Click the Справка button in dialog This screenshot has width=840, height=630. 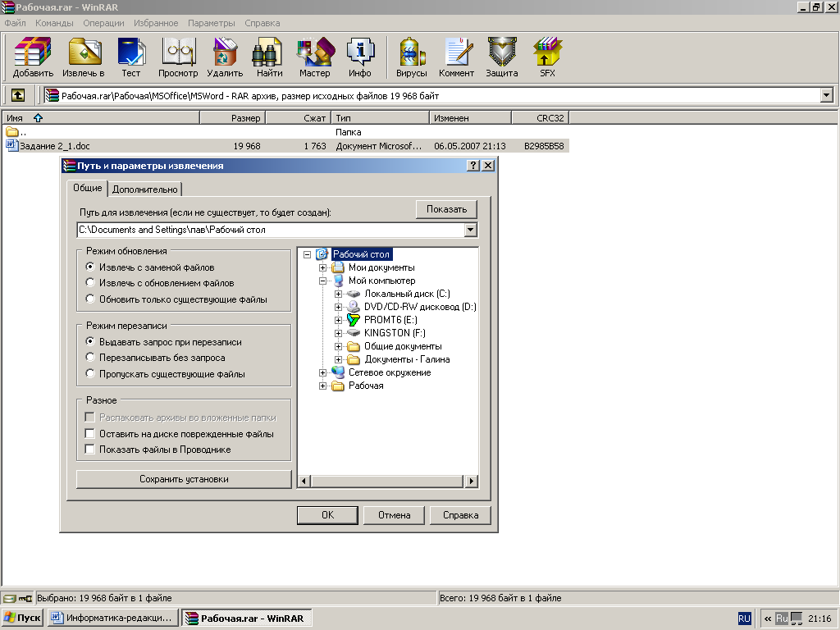point(460,515)
